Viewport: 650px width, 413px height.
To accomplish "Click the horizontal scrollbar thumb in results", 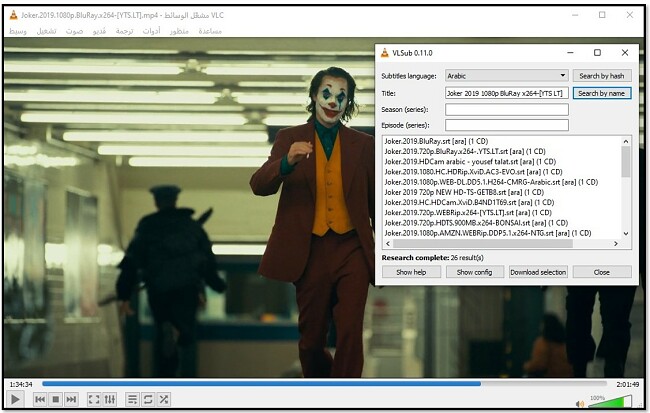I will [483, 244].
